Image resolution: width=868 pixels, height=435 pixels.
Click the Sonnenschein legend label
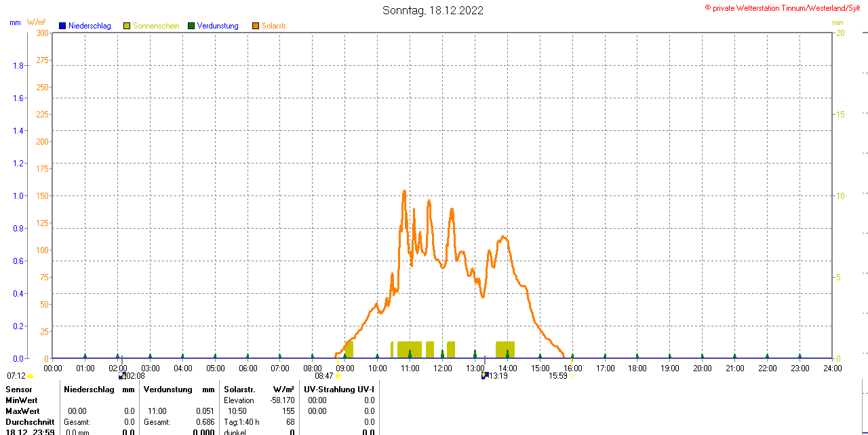coord(156,26)
